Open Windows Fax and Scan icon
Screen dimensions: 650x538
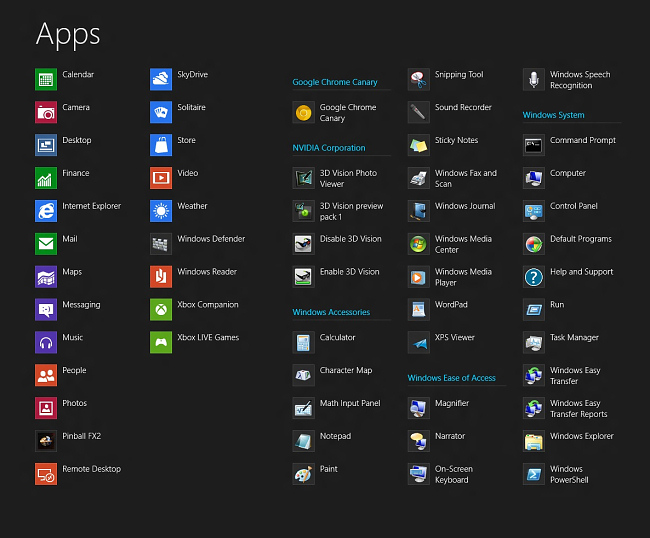pyautogui.click(x=419, y=178)
